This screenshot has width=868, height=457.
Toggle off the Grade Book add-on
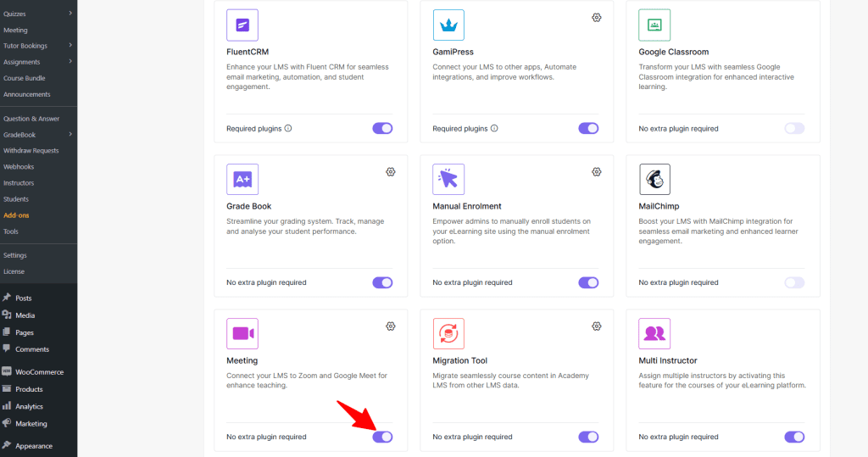tap(382, 282)
